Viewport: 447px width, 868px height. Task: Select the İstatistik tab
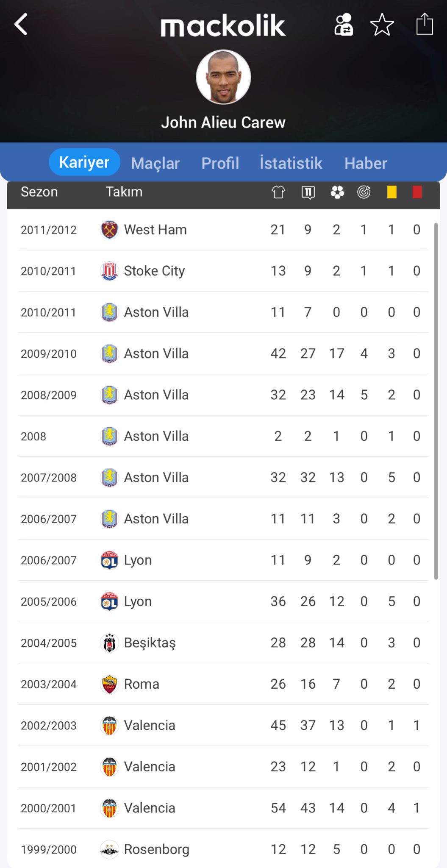tap(291, 163)
